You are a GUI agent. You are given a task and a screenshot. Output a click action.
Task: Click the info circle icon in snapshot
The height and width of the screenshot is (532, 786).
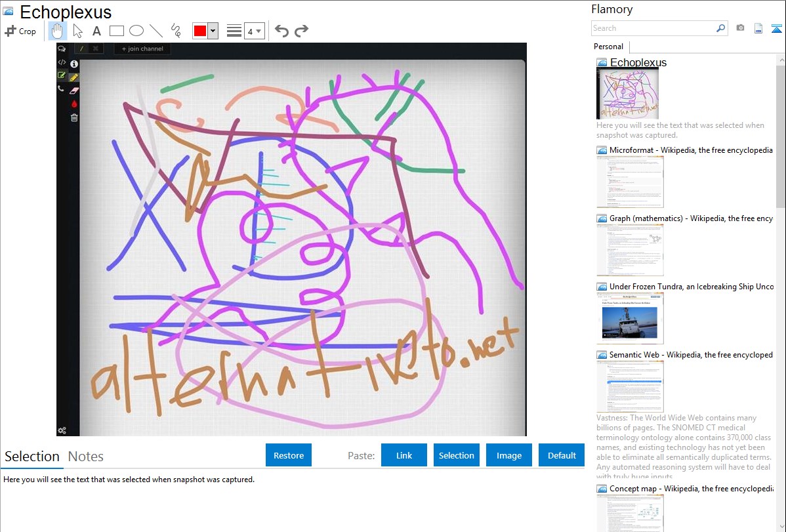74,64
